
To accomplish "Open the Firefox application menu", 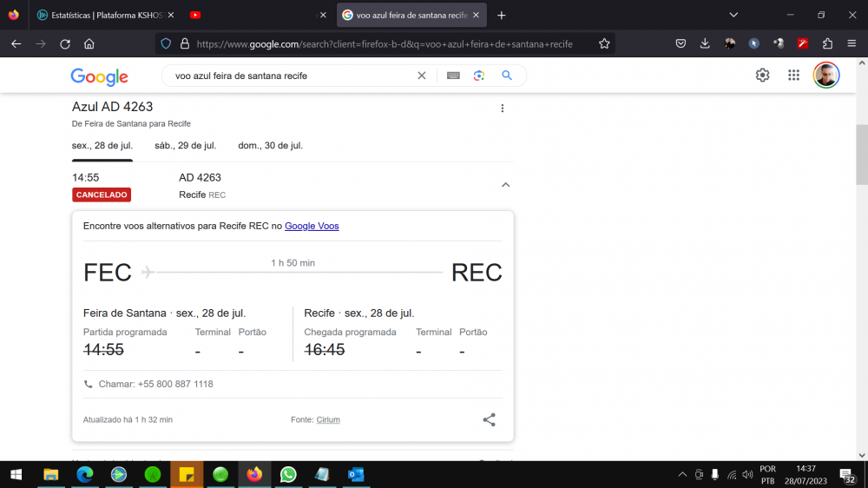I will click(852, 43).
